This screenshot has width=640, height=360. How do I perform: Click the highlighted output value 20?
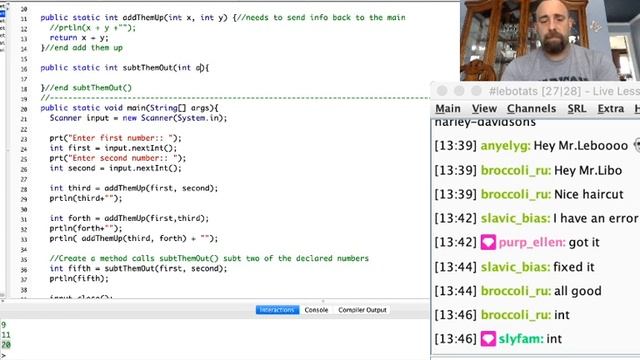click(x=6, y=345)
